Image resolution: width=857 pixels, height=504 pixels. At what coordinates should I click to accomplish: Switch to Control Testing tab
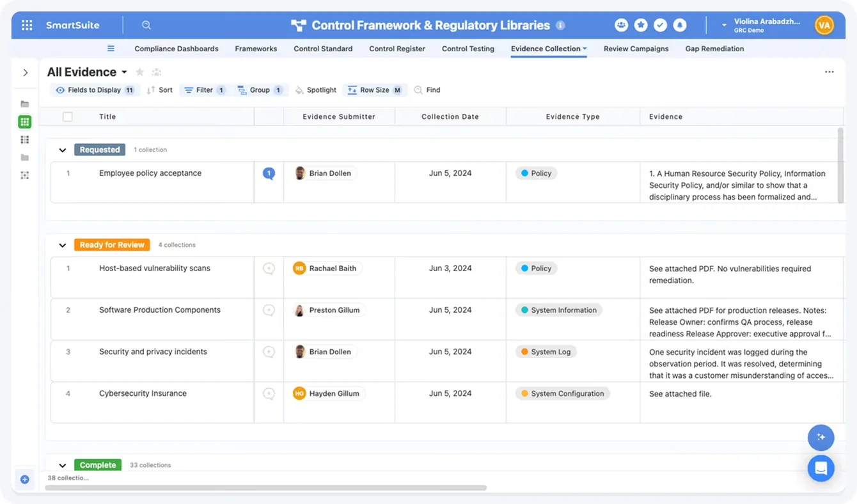(468, 49)
